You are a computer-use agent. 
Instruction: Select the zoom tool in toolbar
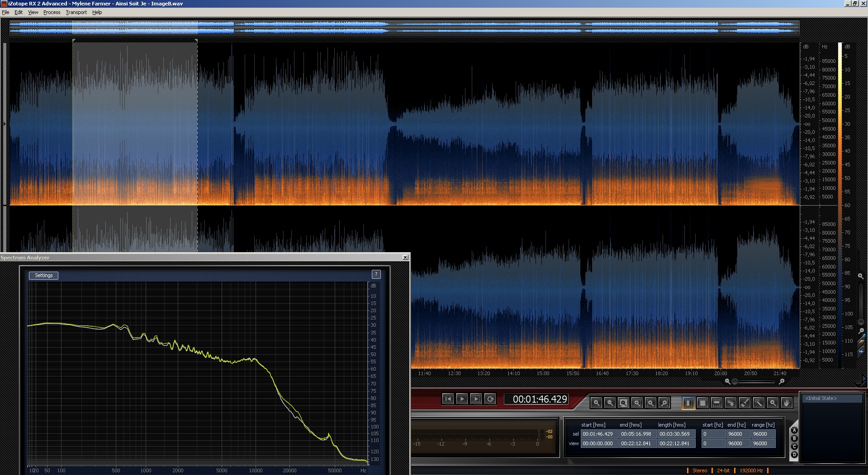(773, 402)
